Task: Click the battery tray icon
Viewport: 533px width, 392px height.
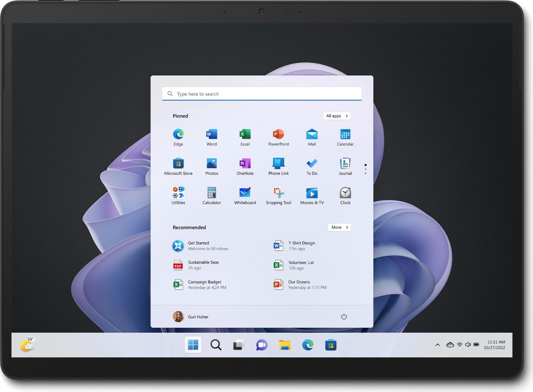Action: 476,344
